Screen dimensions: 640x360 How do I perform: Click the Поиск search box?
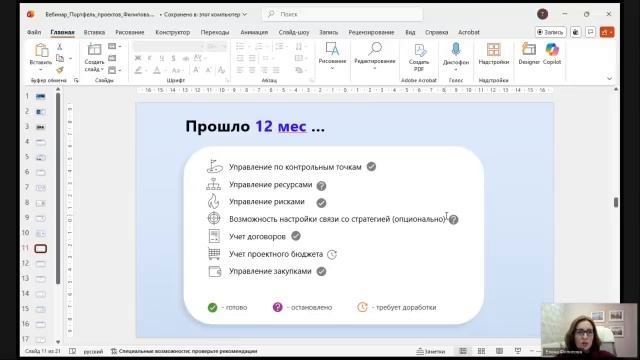342,14
